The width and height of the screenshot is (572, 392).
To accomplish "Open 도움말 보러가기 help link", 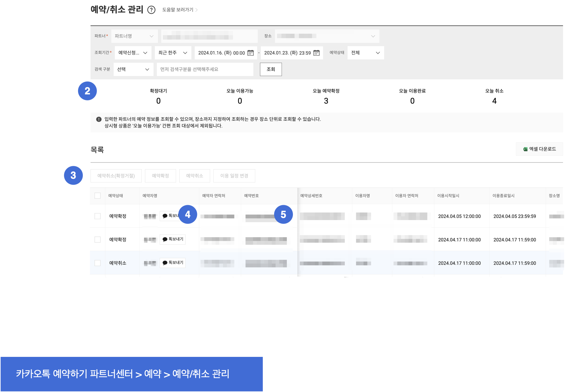I will [179, 10].
